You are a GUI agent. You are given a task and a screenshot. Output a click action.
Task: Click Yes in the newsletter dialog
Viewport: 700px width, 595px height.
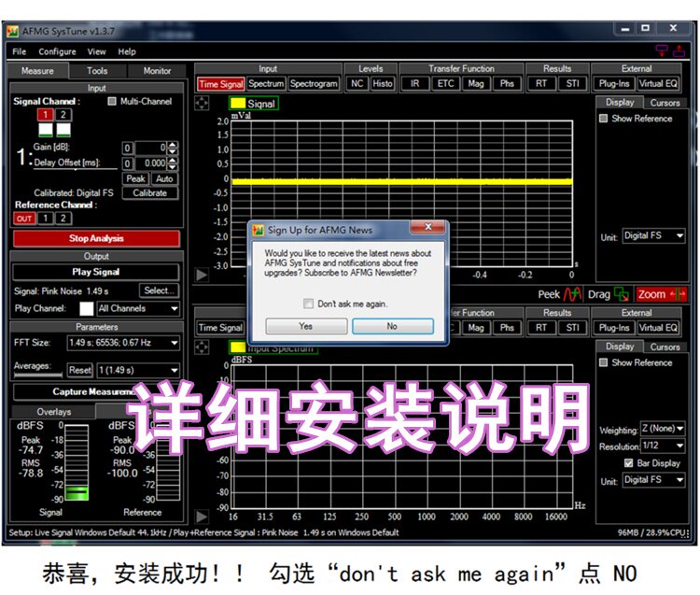click(306, 326)
